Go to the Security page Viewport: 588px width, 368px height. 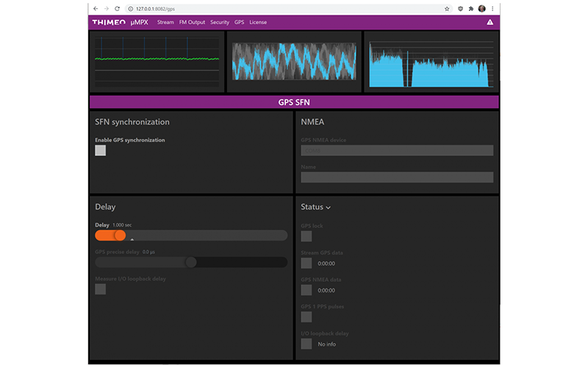coord(220,22)
